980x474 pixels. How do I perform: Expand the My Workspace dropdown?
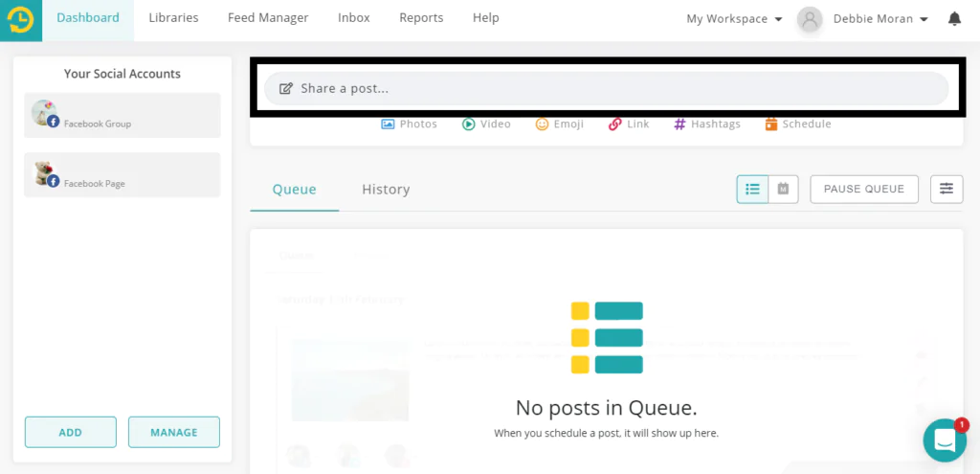[734, 19]
